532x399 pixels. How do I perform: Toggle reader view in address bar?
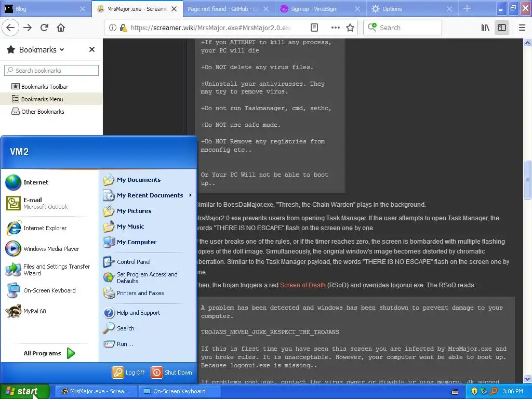point(314,28)
